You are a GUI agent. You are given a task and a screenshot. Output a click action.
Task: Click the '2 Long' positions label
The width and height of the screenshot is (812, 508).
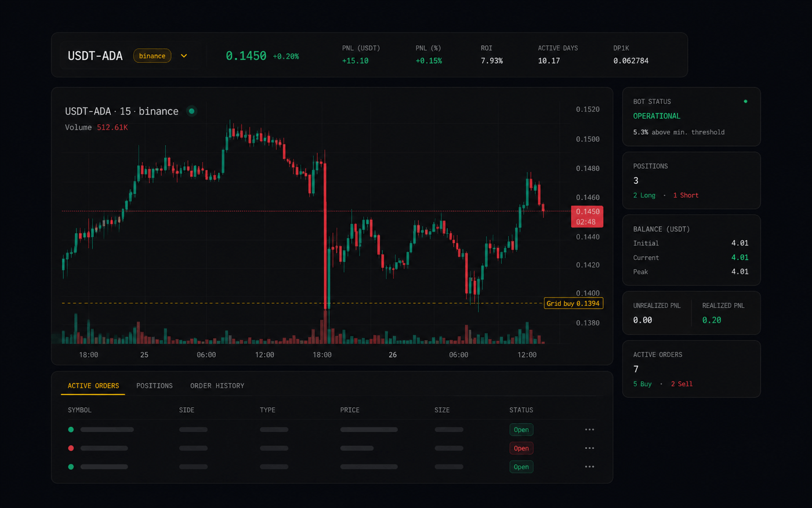coord(644,195)
